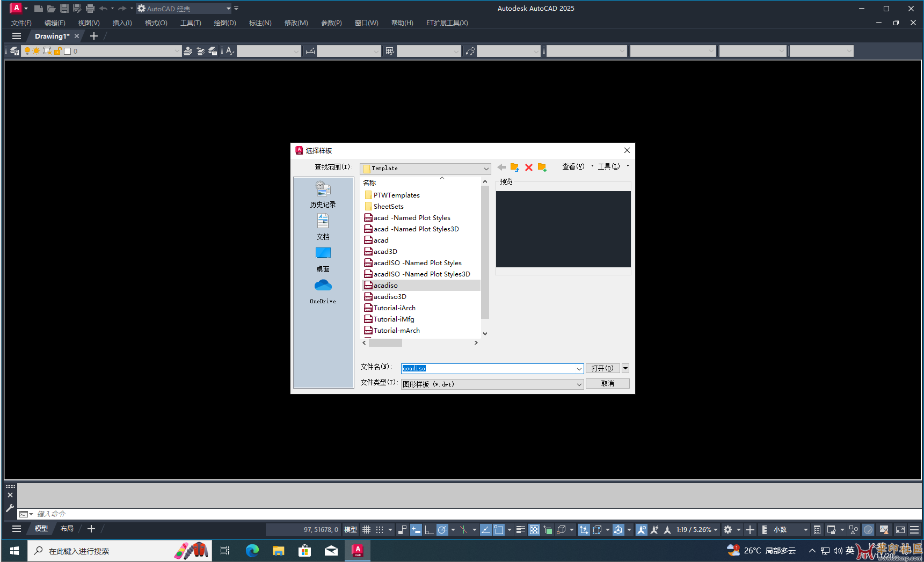The height and width of the screenshot is (562, 924).
Task: Open status bar workspace switching gear
Action: (727, 530)
